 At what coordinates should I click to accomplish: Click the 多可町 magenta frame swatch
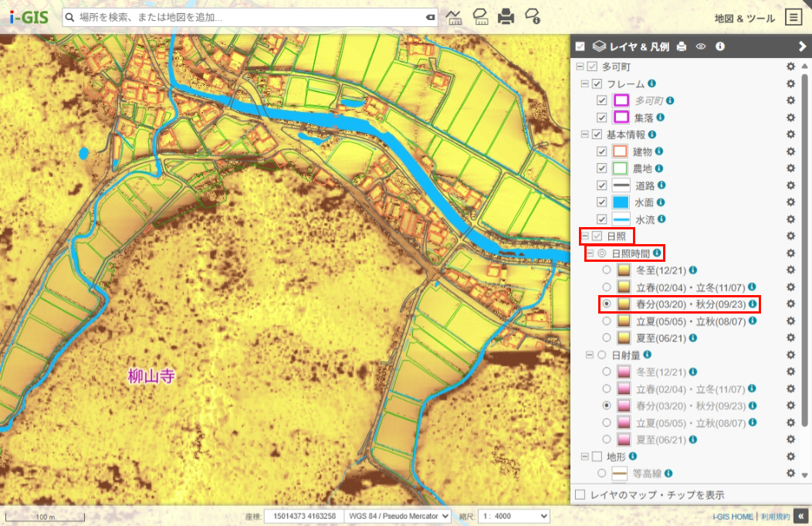tap(621, 100)
